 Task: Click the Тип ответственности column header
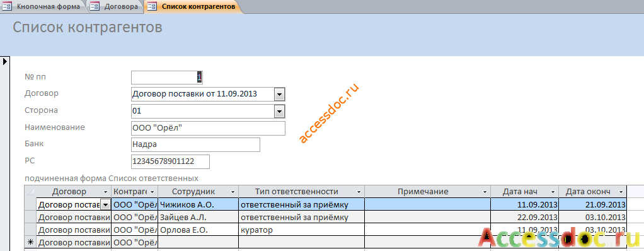(x=301, y=192)
